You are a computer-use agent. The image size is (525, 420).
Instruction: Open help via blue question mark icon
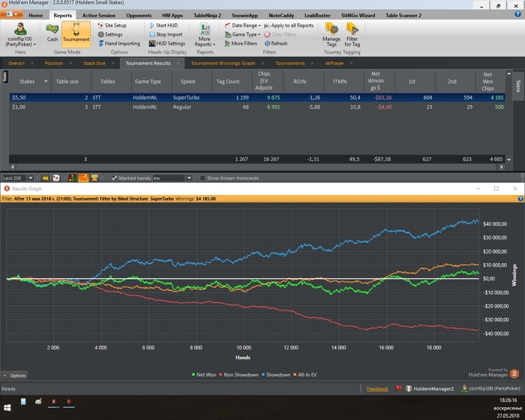pos(517,14)
